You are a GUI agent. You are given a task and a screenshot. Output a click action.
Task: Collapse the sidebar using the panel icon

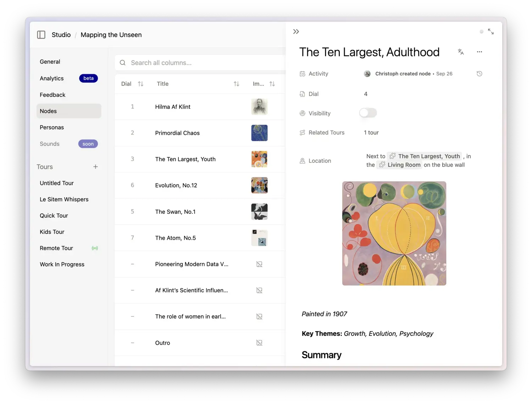pos(41,34)
